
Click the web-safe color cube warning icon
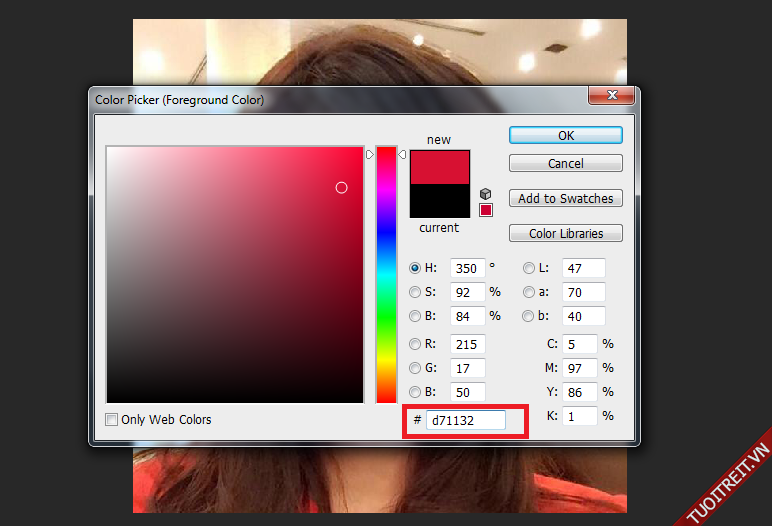click(x=485, y=193)
